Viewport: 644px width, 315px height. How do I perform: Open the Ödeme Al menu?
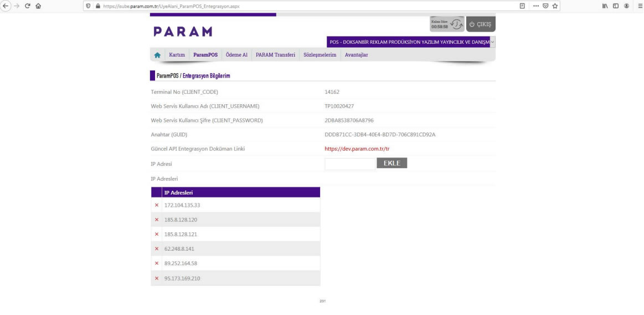[x=236, y=55]
